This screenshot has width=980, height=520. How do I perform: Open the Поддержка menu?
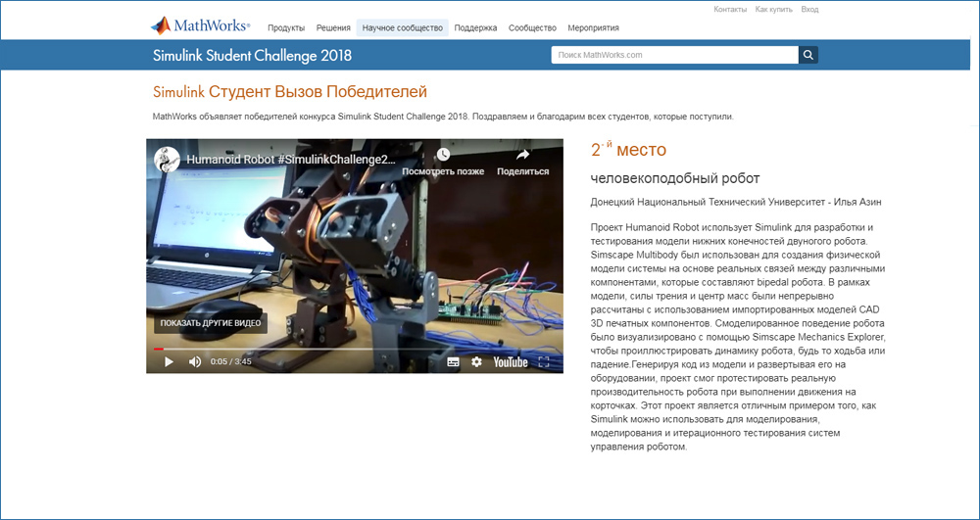[x=475, y=28]
